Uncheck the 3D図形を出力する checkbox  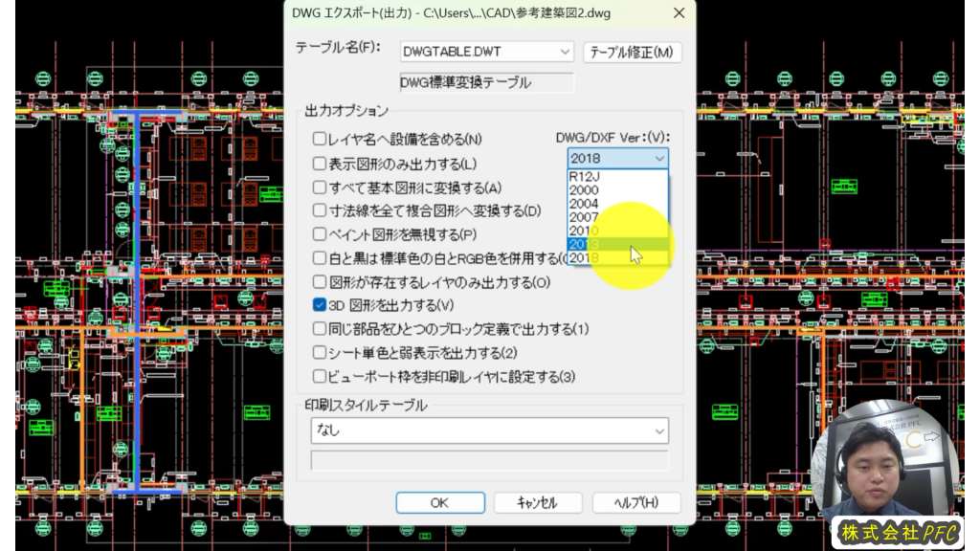(320, 305)
